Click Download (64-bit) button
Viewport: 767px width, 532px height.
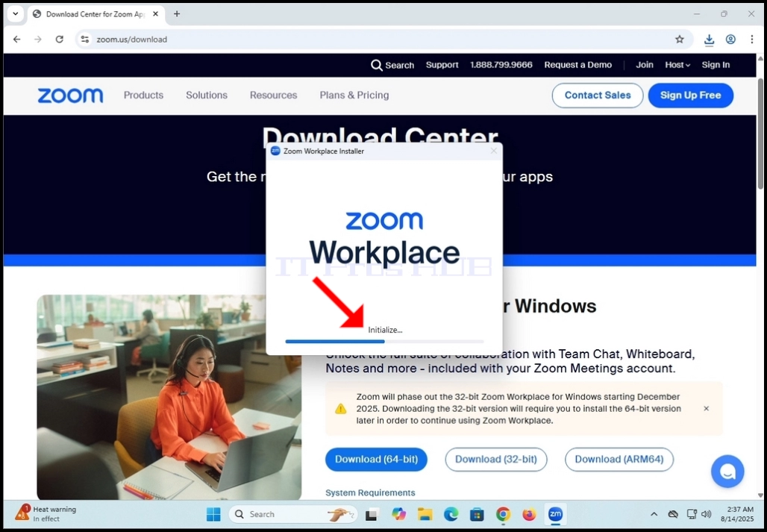coord(376,459)
